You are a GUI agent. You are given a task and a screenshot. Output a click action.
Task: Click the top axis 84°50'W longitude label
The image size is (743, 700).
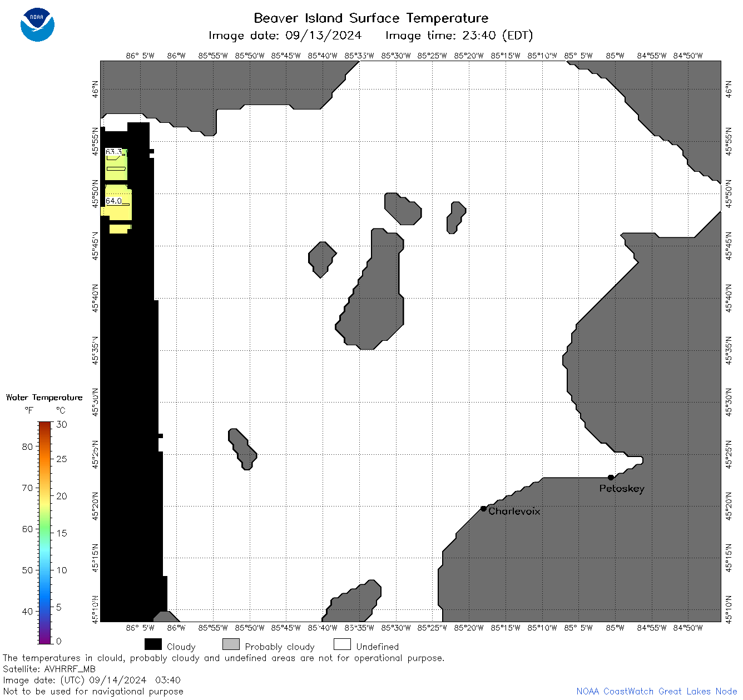(688, 56)
